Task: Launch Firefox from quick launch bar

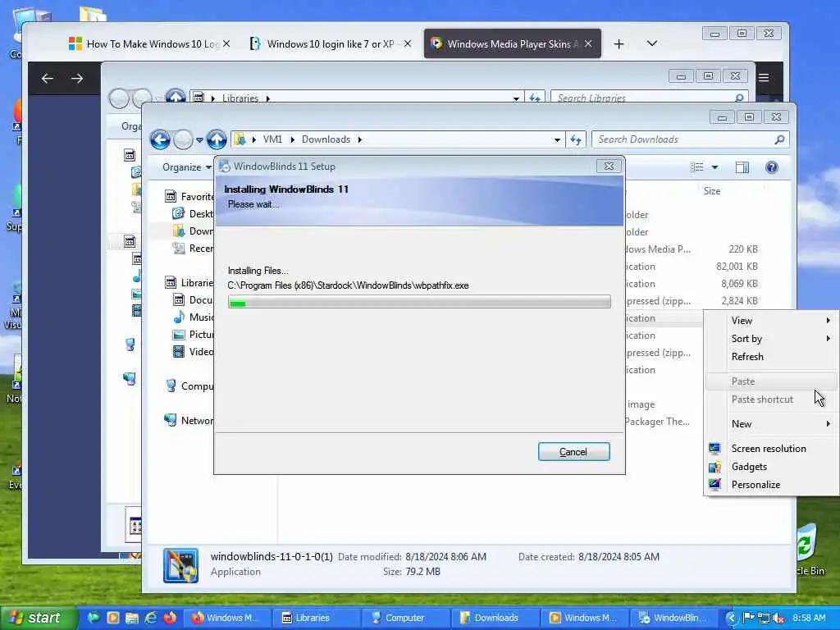Action: (x=170, y=618)
